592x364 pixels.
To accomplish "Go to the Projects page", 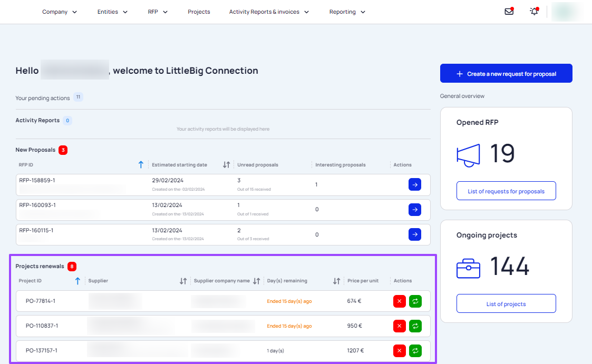I will tap(199, 12).
